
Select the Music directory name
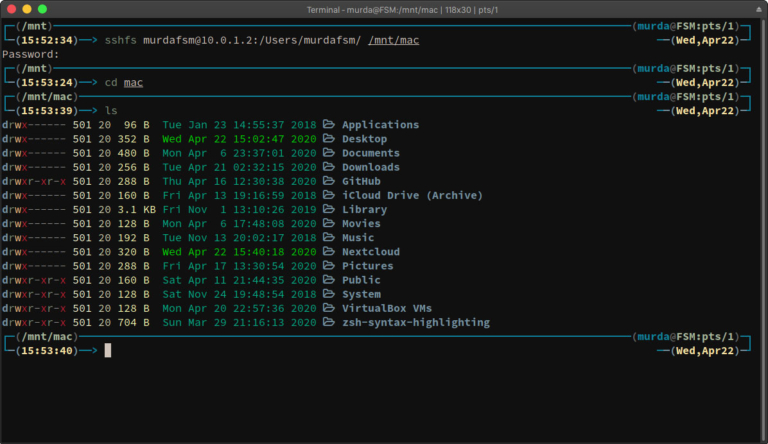[x=358, y=238]
